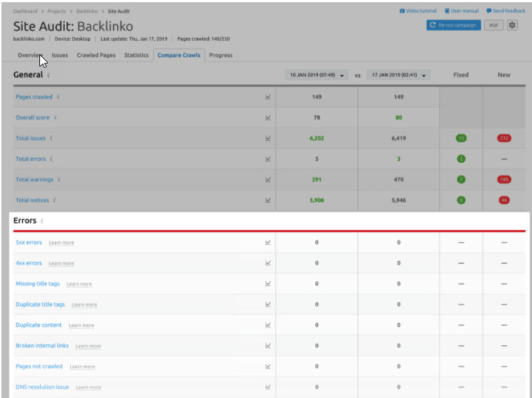Open the Duplicate content chart icon
This screenshot has height=398, width=532.
pyautogui.click(x=267, y=325)
